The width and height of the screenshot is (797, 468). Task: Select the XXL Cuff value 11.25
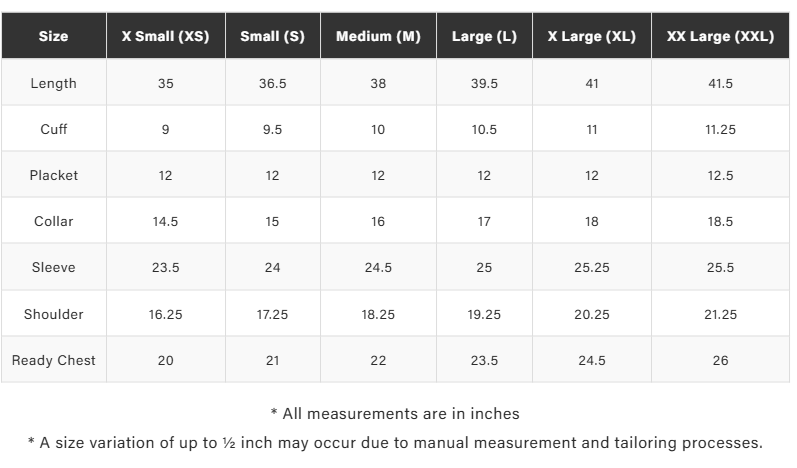[720, 129]
